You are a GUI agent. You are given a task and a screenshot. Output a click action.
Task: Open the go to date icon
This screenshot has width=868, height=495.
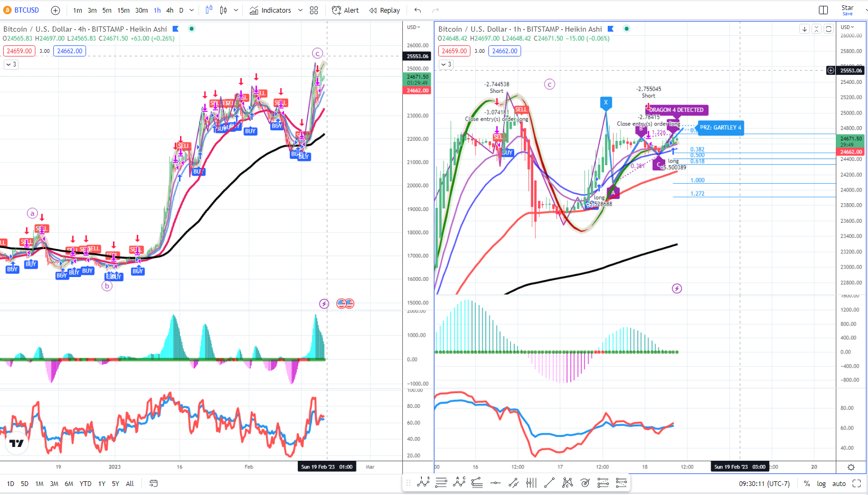click(154, 483)
